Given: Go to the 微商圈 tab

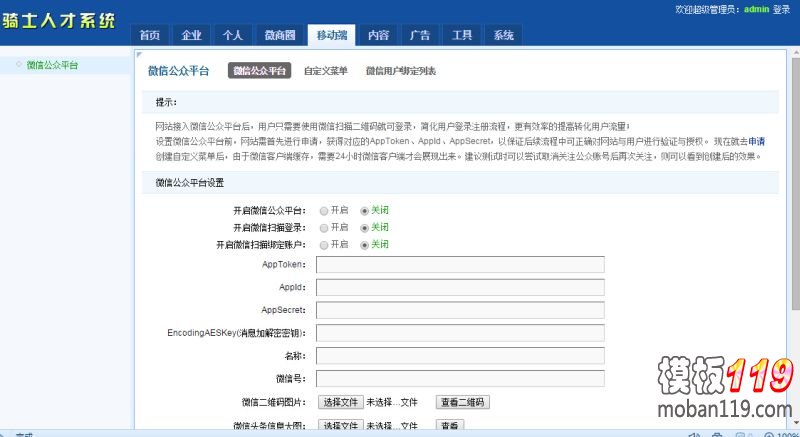Looking at the screenshot, I should 280,35.
